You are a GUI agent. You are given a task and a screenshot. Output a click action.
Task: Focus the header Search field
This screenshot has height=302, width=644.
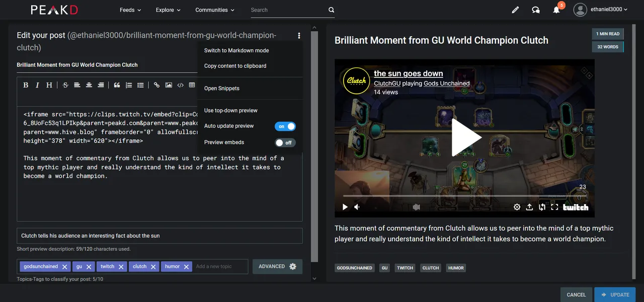[288, 10]
